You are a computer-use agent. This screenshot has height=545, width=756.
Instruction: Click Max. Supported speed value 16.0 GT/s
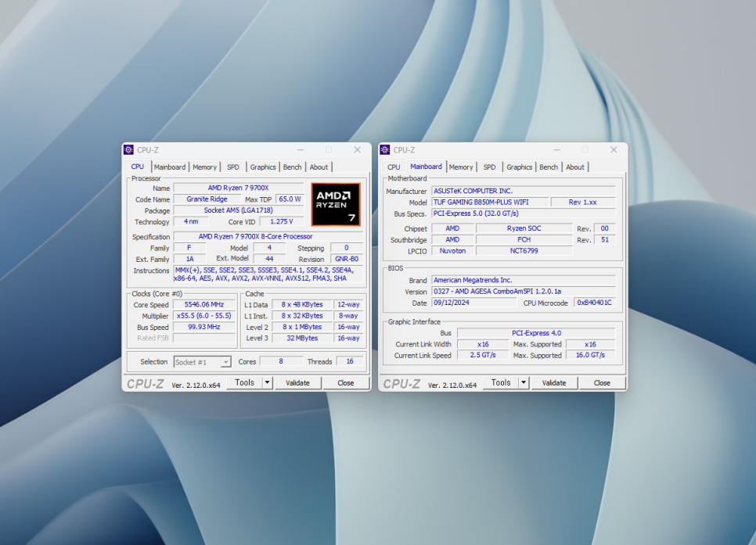(x=590, y=355)
